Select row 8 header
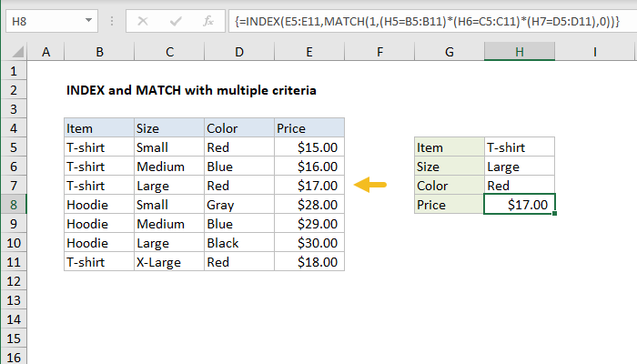 [x=14, y=205]
